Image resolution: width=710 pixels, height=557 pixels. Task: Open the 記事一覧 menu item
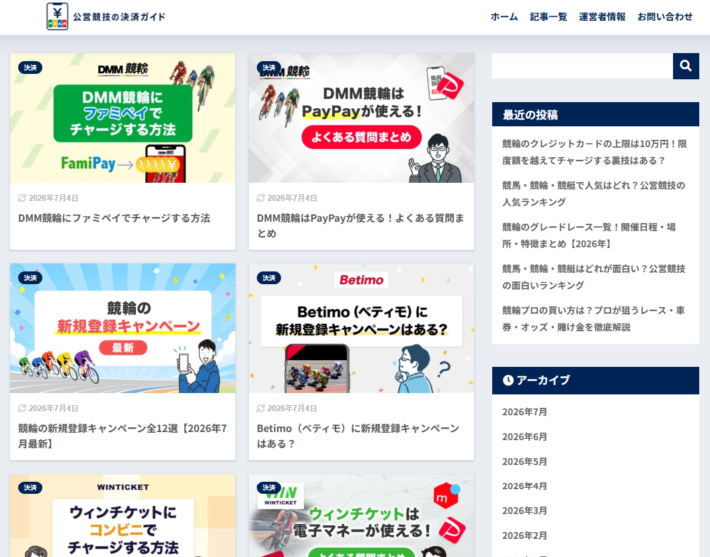tap(548, 17)
